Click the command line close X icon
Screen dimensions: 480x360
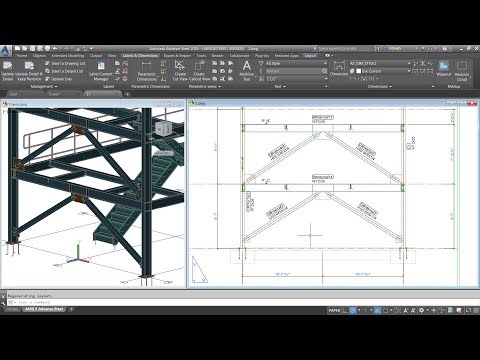coord(3,296)
